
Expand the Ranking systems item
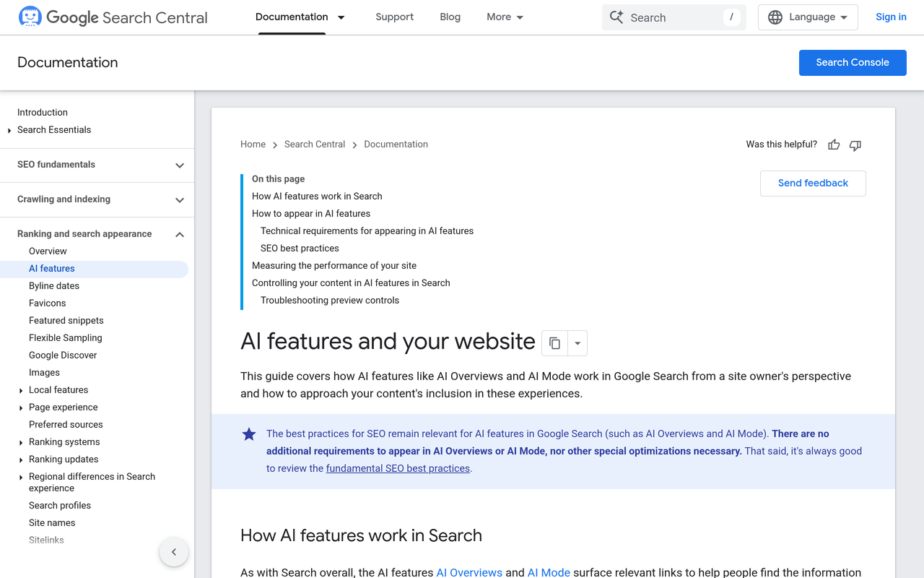(x=21, y=442)
